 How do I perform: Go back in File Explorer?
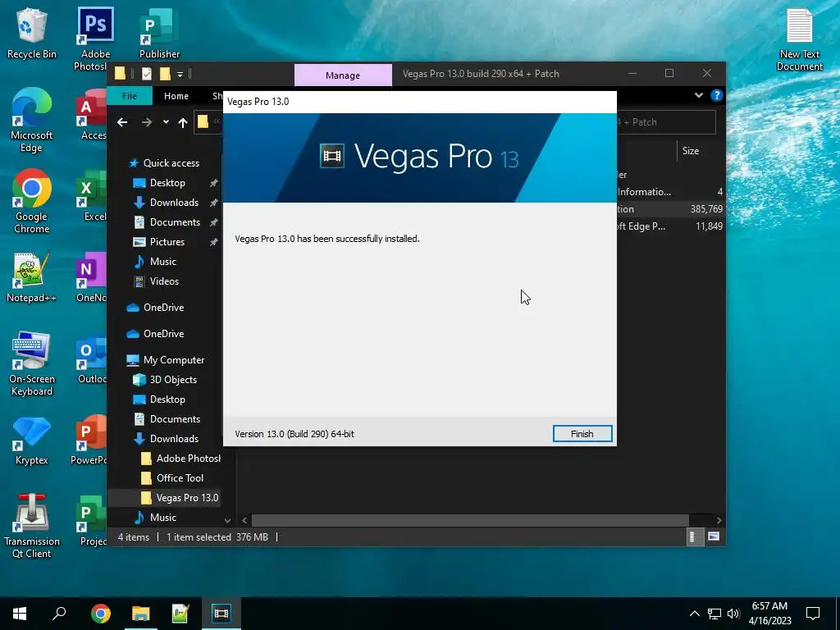point(122,123)
